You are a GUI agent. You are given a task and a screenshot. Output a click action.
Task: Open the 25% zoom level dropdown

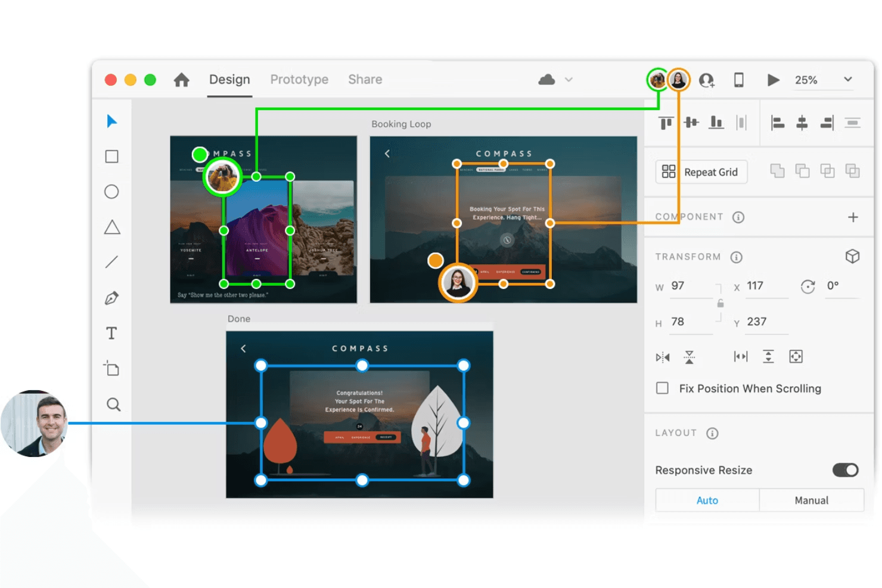point(824,80)
